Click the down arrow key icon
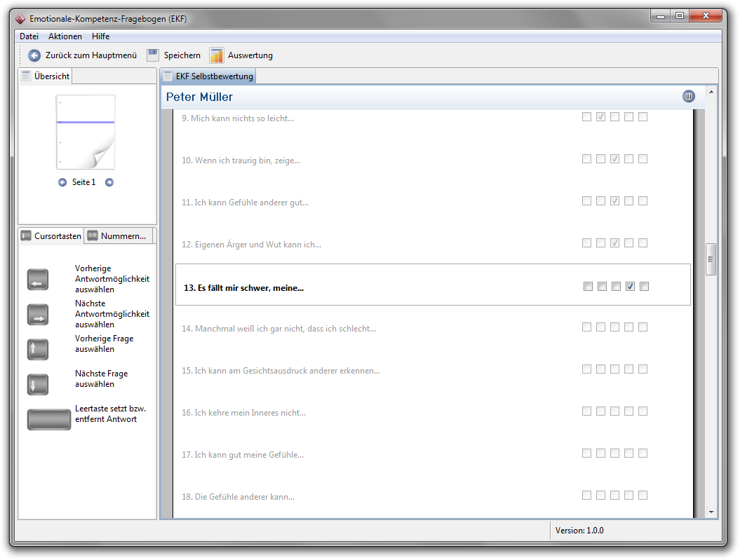The image size is (740, 560). click(x=38, y=385)
